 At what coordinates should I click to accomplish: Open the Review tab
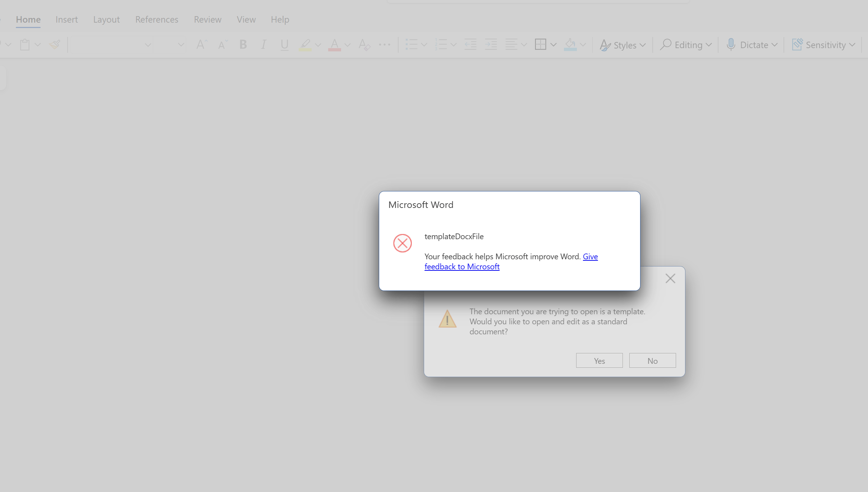pyautogui.click(x=208, y=19)
